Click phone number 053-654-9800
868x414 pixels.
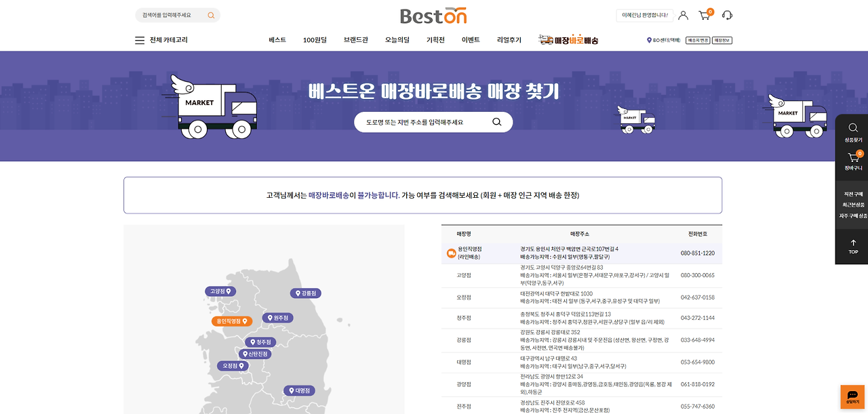coord(698,363)
